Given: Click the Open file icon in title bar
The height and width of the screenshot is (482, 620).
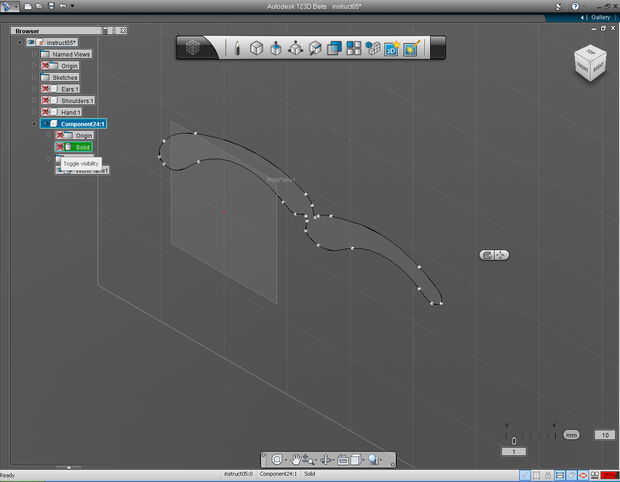Looking at the screenshot, I should pos(39,6).
